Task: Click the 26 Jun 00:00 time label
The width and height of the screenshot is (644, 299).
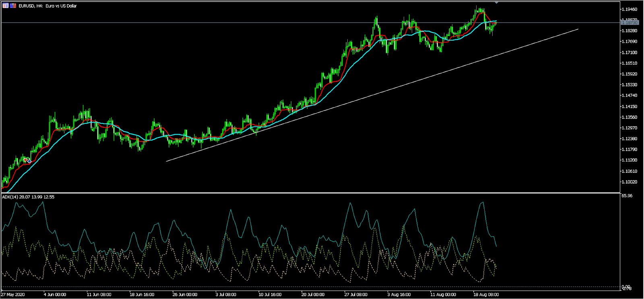Action: pos(185,295)
